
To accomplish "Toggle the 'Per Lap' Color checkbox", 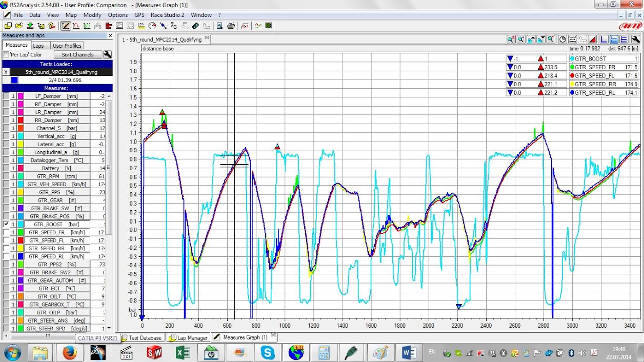I will tap(6, 54).
